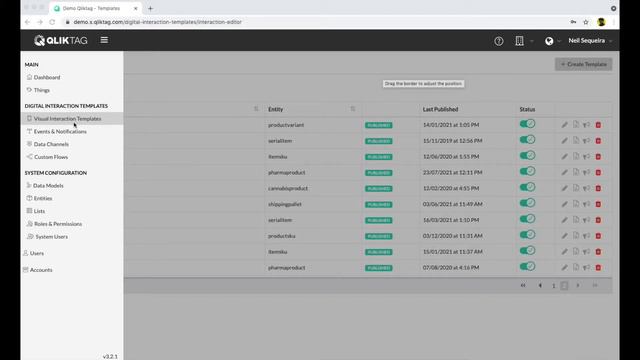Screen dimensions: 640x360
Task: Edit the itemsku template published 12/06/2020
Action: [564, 157]
